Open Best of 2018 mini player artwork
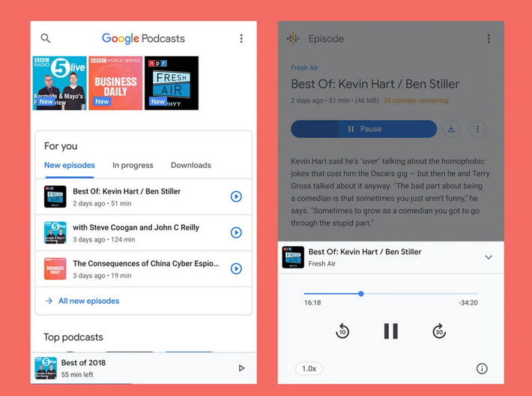This screenshot has width=532, height=396. click(x=46, y=368)
